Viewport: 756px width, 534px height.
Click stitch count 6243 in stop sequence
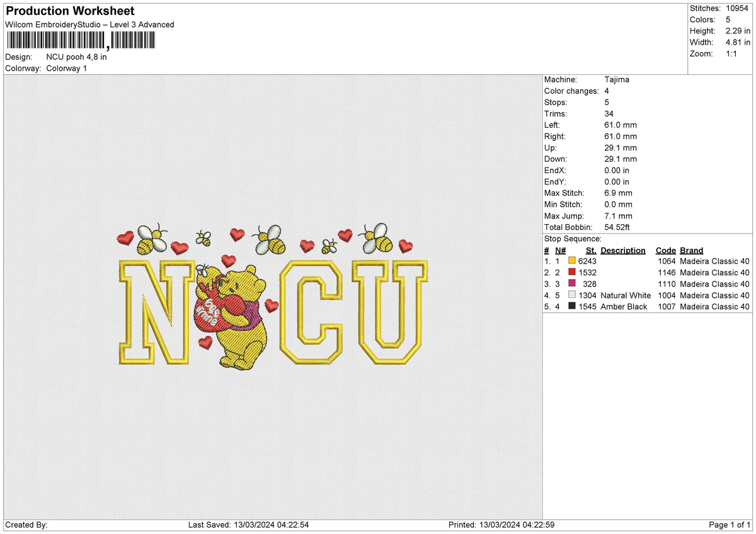[587, 261]
